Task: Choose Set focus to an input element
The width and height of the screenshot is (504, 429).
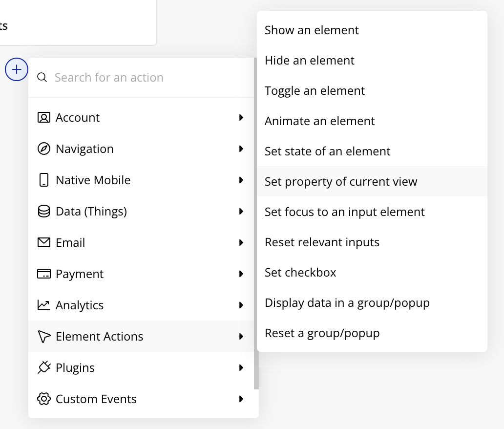Action: click(372, 212)
